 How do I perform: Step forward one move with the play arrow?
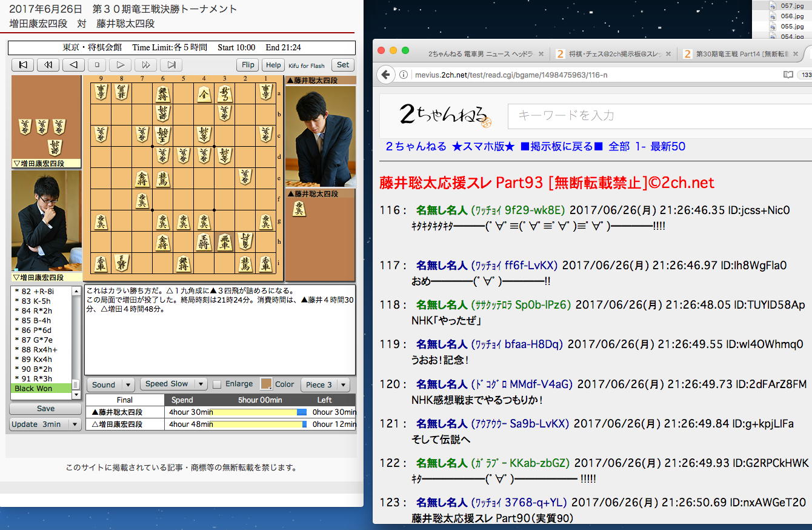click(x=121, y=65)
